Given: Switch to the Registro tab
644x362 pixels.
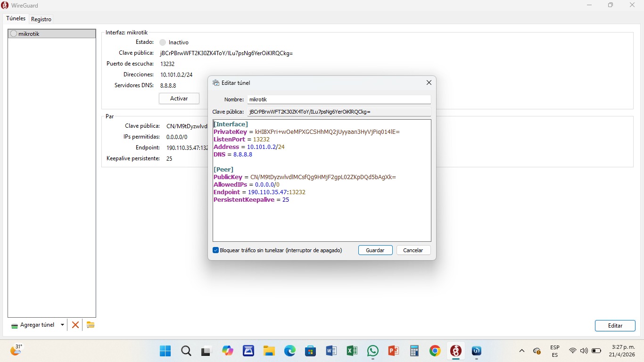Looking at the screenshot, I should click(41, 19).
